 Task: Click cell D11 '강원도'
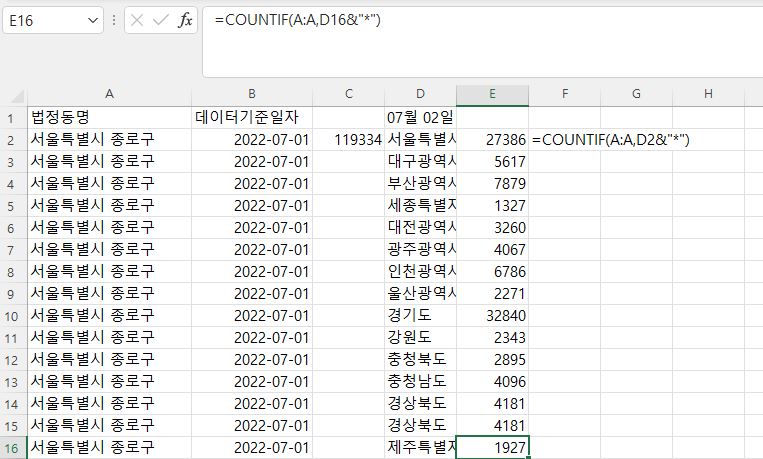(420, 337)
